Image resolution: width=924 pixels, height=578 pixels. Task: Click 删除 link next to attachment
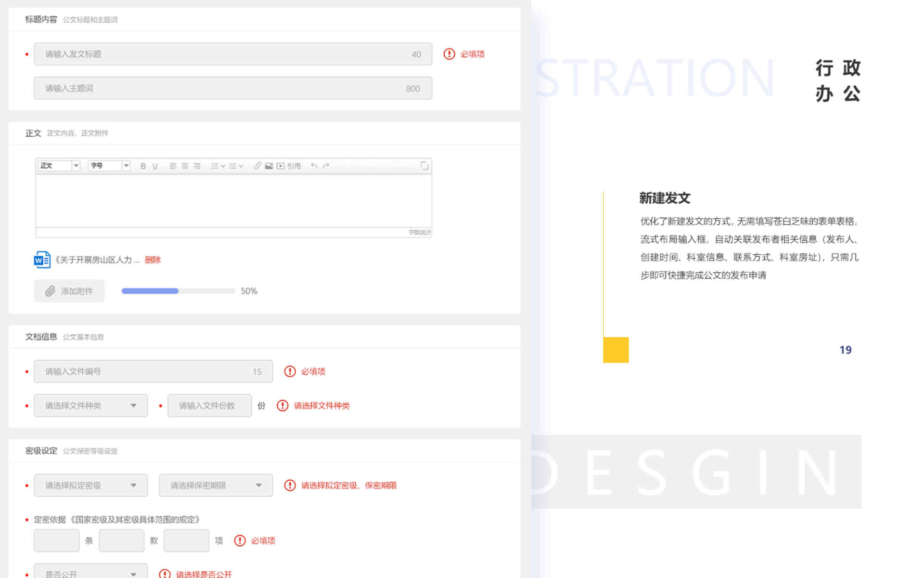153,260
